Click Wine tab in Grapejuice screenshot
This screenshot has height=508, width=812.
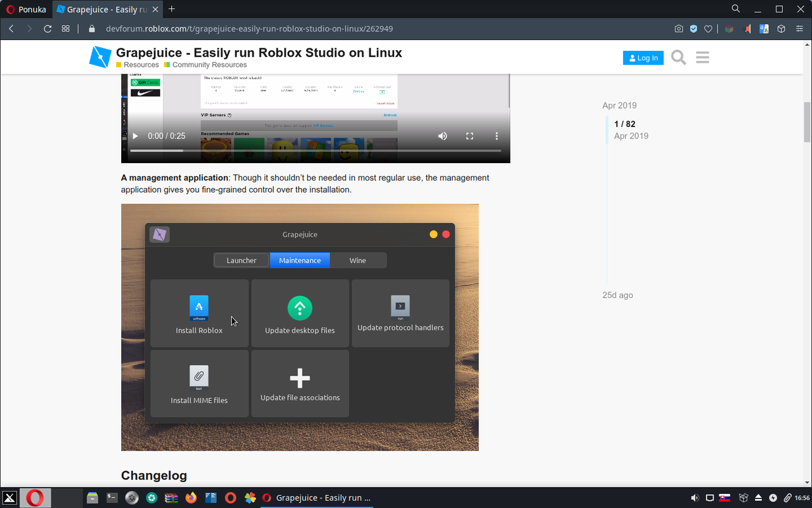pyautogui.click(x=358, y=260)
